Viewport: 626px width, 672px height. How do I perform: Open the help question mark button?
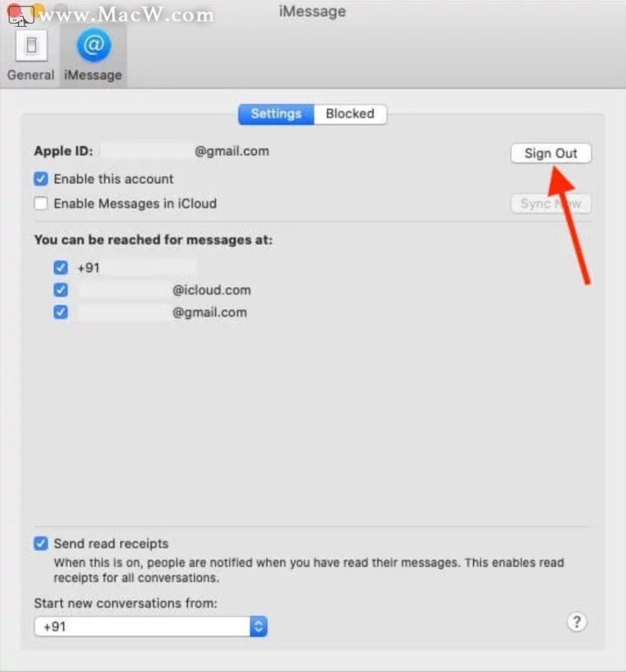(577, 622)
